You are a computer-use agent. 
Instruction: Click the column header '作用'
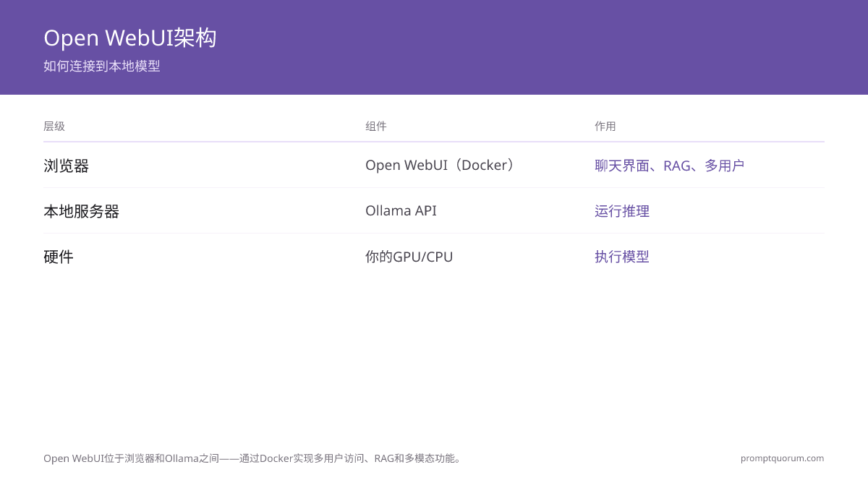click(x=605, y=127)
